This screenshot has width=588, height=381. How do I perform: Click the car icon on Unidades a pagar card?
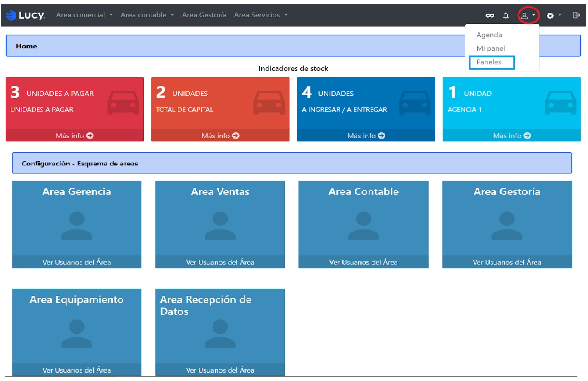[123, 103]
